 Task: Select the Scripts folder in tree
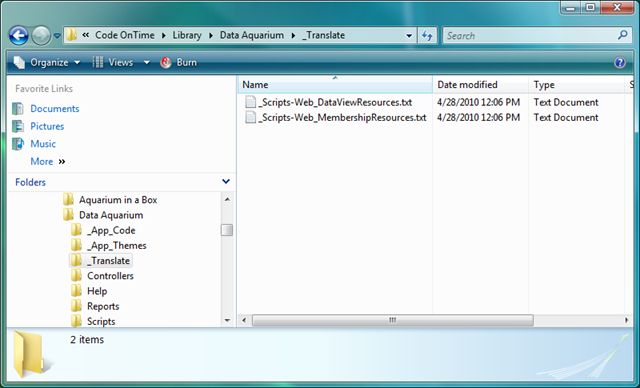click(101, 321)
